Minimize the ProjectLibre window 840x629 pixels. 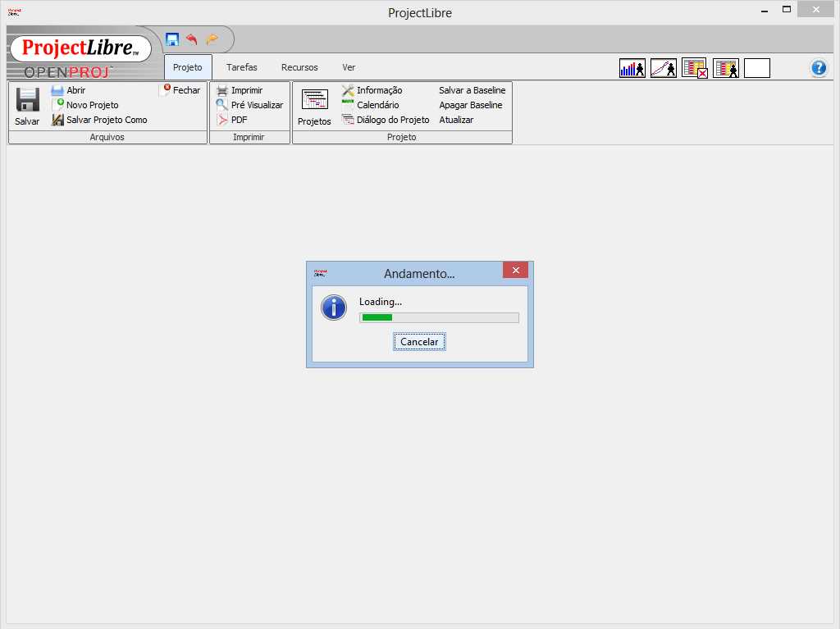[x=765, y=10]
